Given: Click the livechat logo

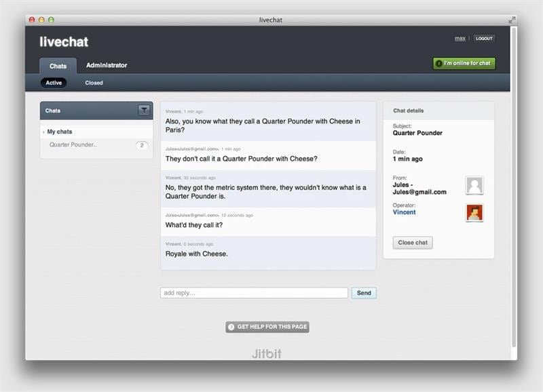Looking at the screenshot, I should [x=64, y=42].
